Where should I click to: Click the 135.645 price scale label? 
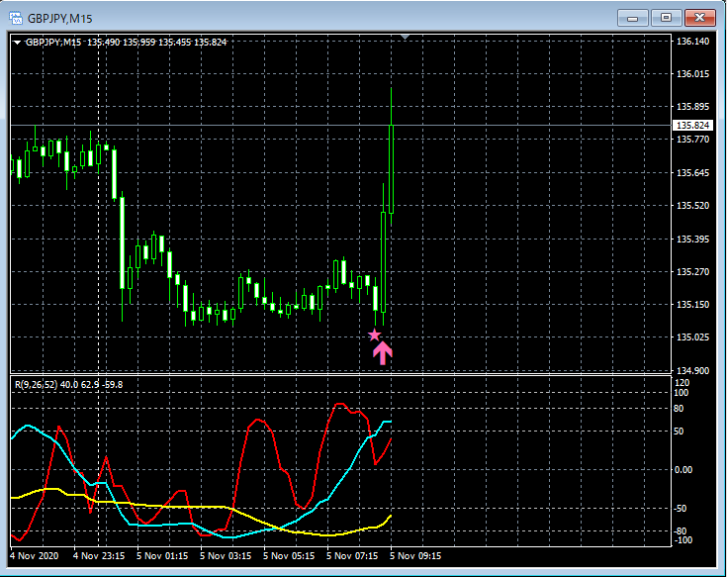[x=692, y=173]
